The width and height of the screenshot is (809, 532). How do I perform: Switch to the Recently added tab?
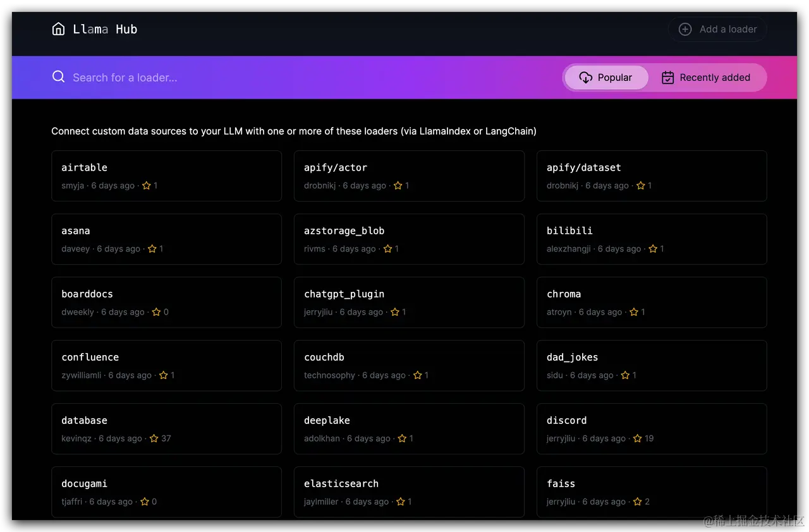[x=706, y=78]
